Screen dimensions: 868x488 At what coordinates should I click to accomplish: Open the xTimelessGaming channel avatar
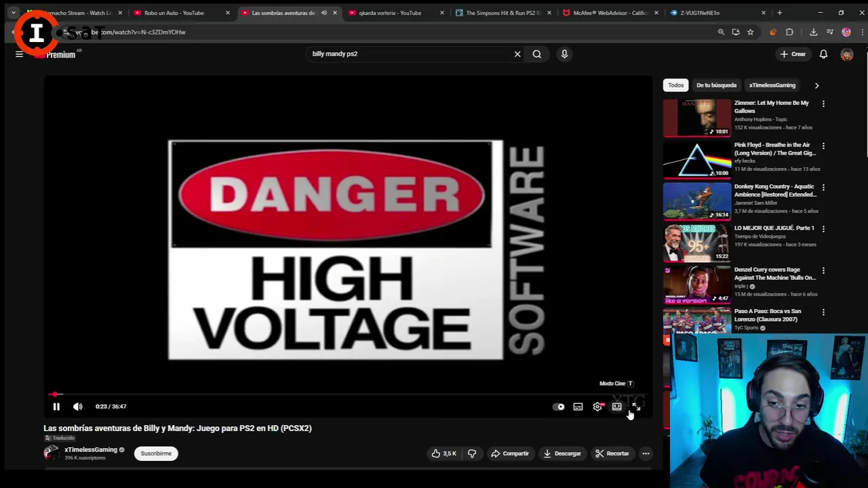click(x=52, y=453)
